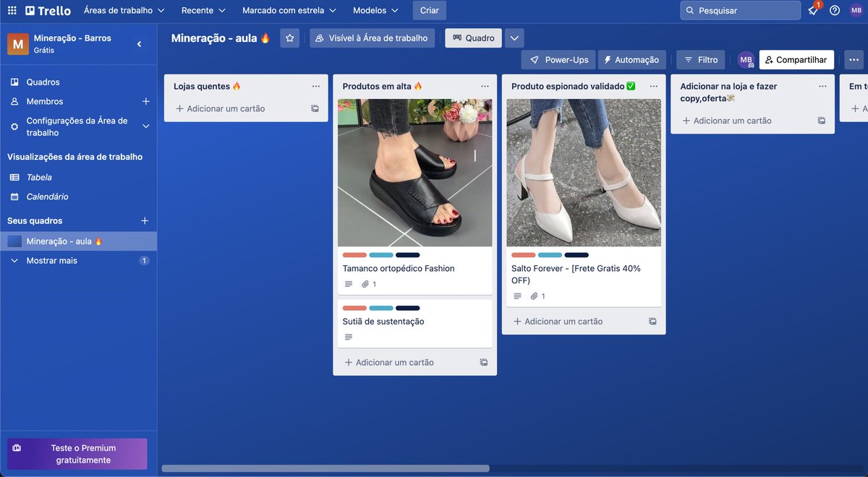Open the board menu three dots beside Compartilhar
The height and width of the screenshot is (477, 868).
coord(854,60)
